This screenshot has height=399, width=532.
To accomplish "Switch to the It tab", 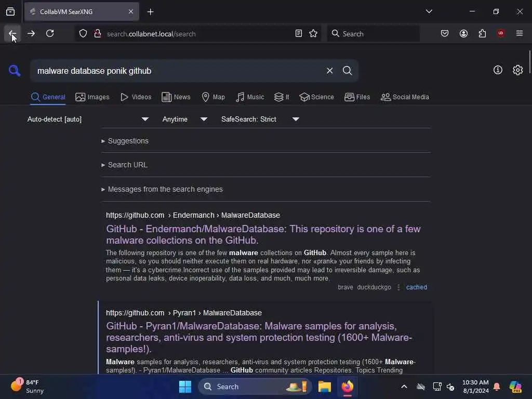I will 282,97.
